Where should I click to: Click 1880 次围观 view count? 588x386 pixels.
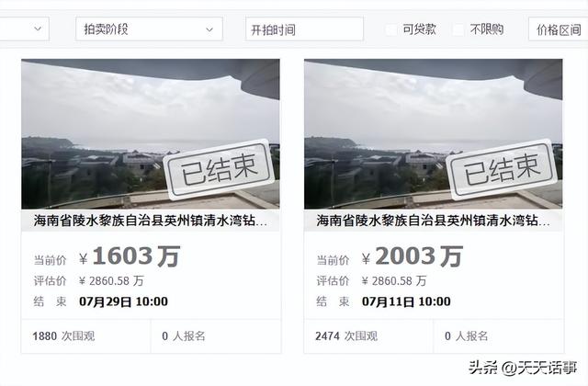point(63,335)
